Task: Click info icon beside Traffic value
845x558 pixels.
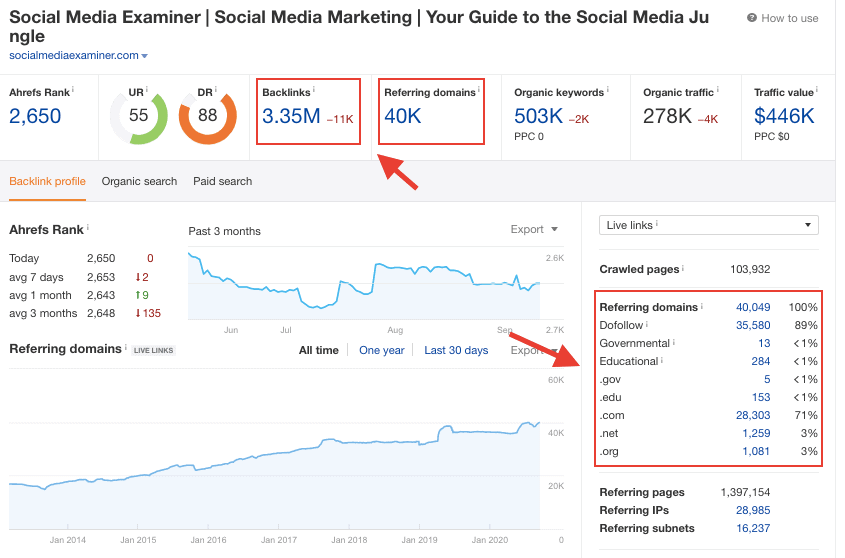Action: click(817, 90)
